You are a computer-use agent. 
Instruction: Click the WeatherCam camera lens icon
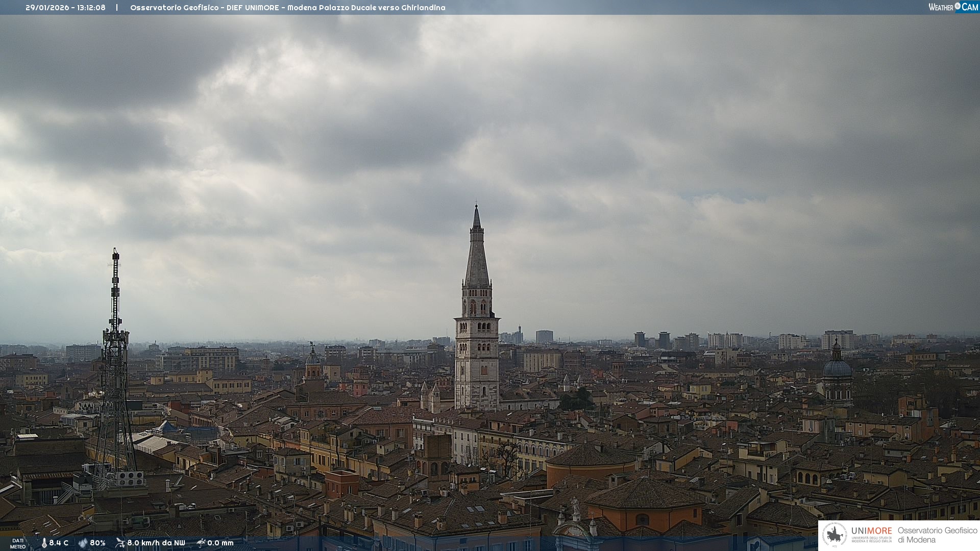pos(958,6)
